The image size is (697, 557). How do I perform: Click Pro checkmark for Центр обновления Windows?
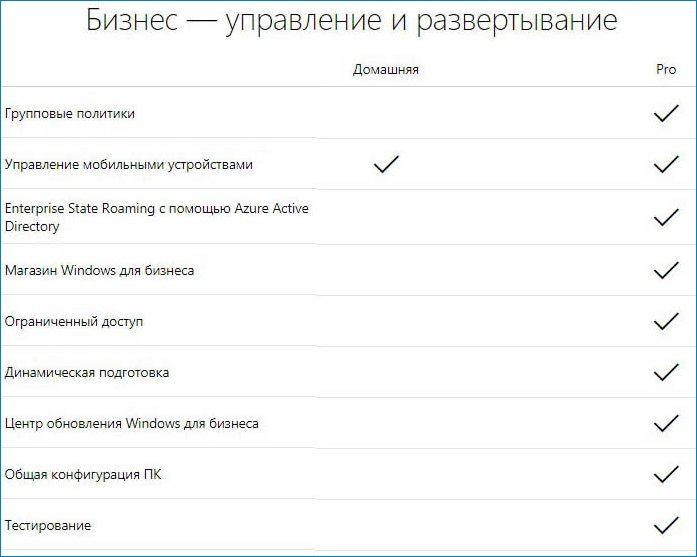pos(665,423)
